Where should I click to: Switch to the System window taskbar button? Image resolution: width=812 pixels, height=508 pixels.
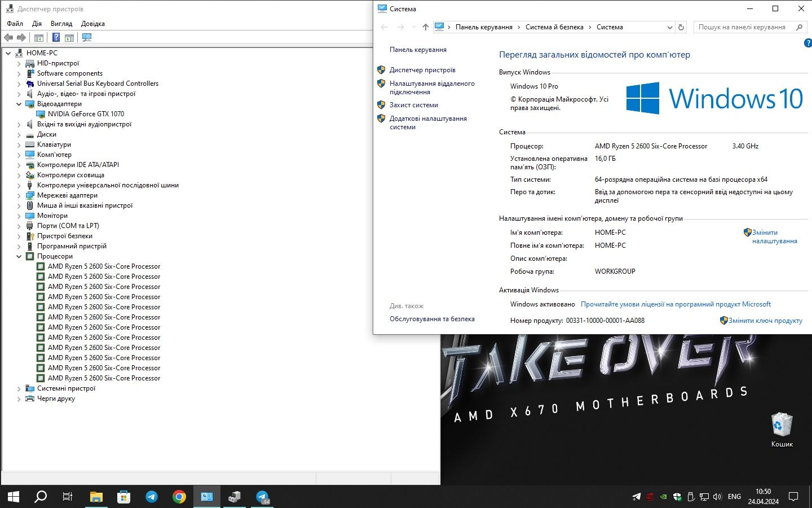(x=207, y=497)
